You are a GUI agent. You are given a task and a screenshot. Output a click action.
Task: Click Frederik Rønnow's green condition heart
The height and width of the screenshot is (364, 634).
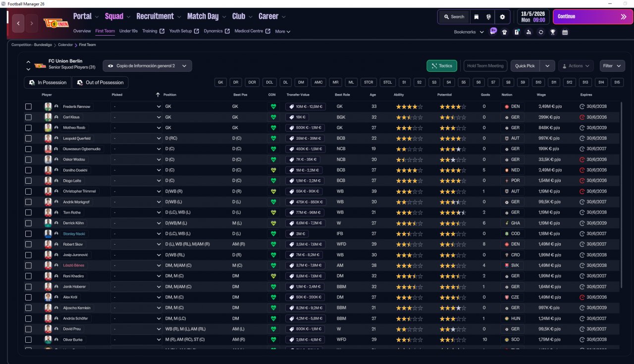[273, 106]
